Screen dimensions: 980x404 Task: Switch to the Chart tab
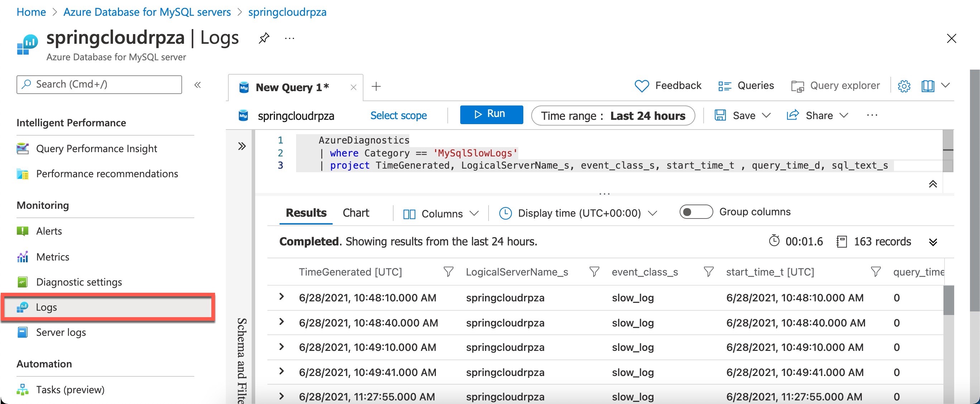[x=355, y=213]
